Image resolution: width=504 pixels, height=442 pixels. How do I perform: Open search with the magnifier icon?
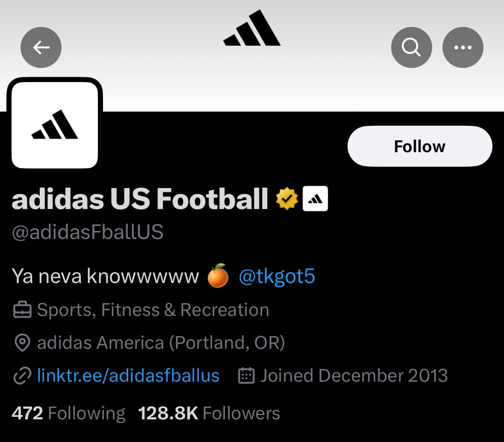[411, 47]
